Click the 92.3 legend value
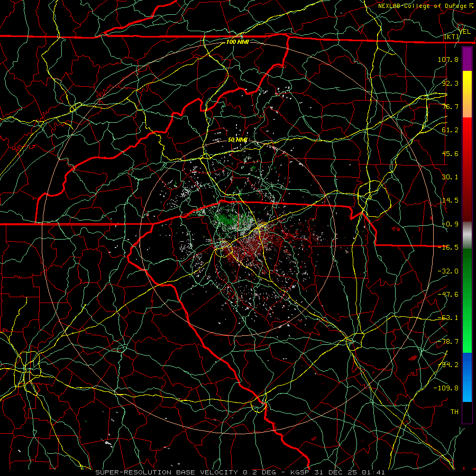 point(450,83)
